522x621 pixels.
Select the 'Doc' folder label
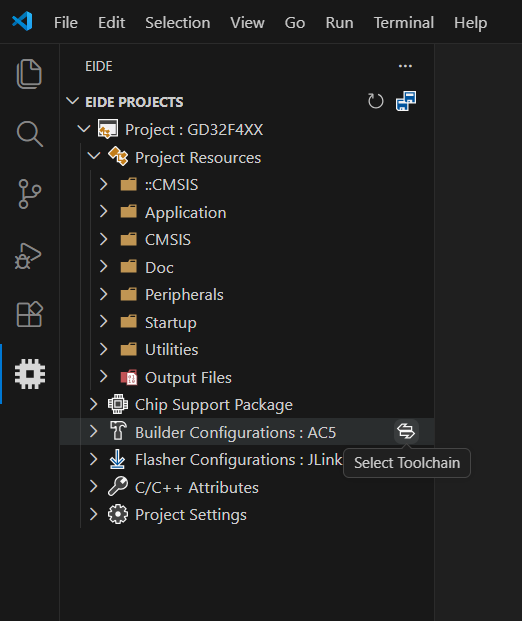click(159, 268)
